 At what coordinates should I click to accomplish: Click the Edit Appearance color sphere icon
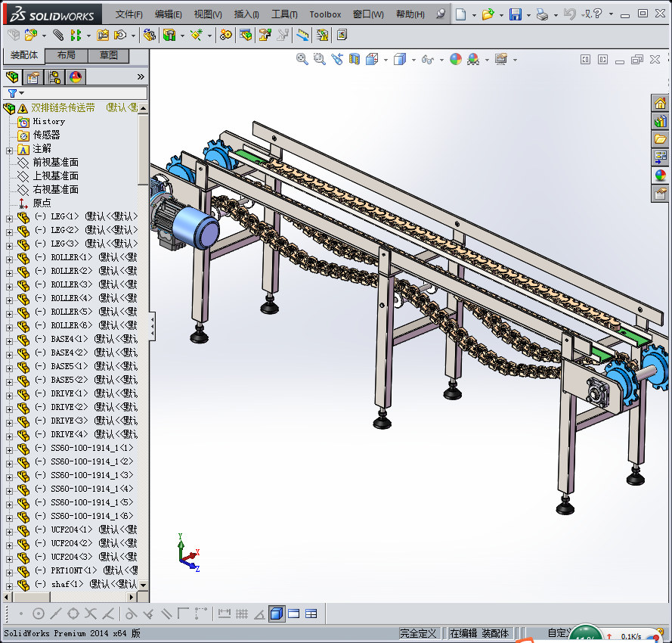[x=456, y=59]
